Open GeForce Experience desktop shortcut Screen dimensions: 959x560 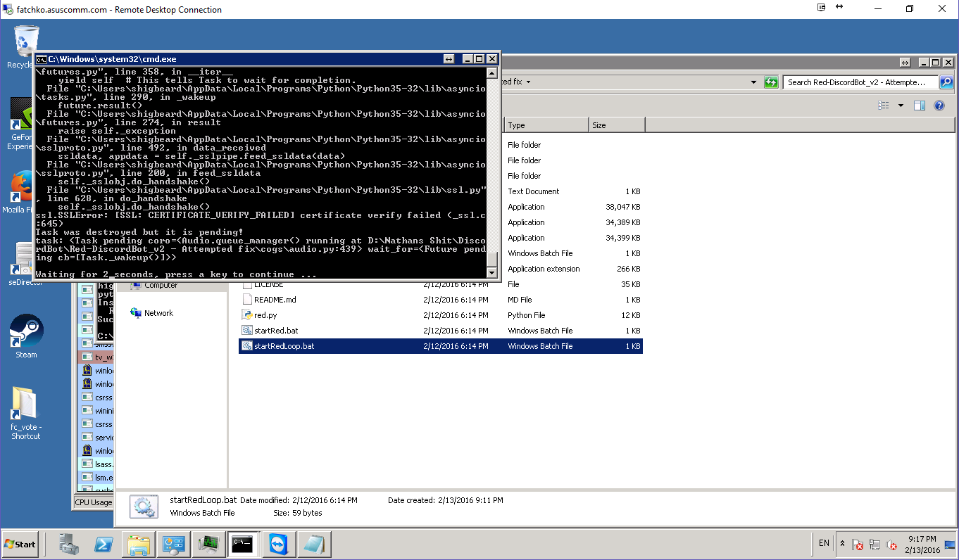click(x=21, y=125)
